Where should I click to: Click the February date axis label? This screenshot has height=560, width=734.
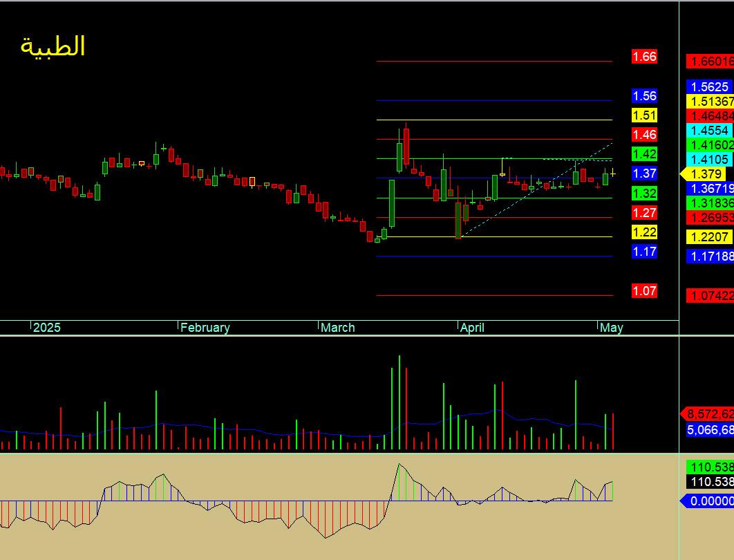pyautogui.click(x=205, y=327)
